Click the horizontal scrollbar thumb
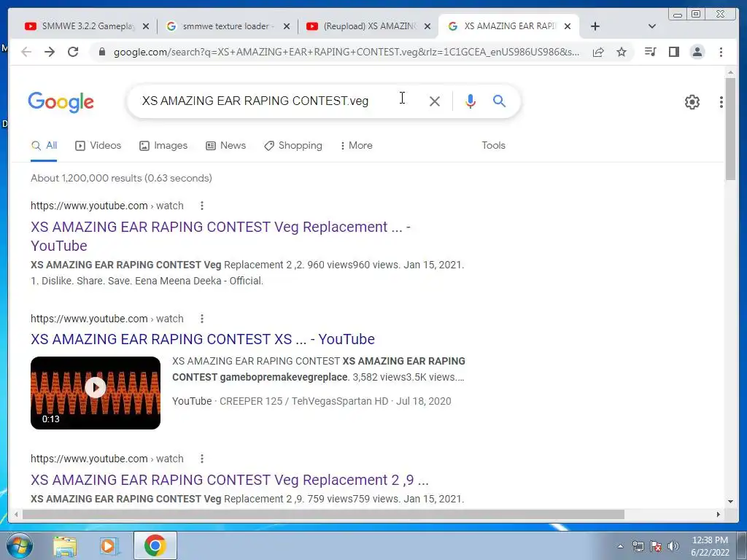Image resolution: width=747 pixels, height=560 pixels. (x=323, y=514)
